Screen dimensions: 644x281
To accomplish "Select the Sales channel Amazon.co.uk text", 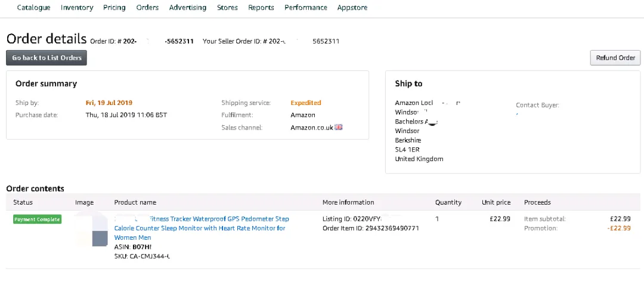I will click(x=312, y=127).
